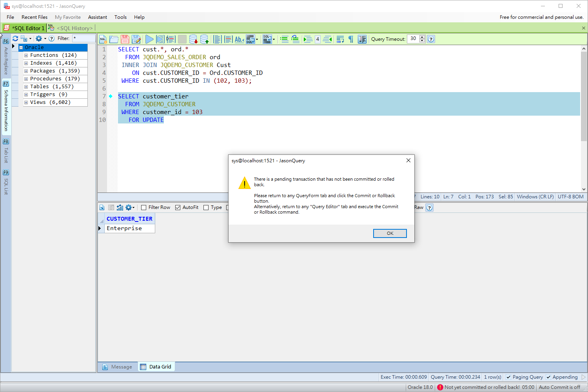Image resolution: width=588 pixels, height=392 pixels.
Task: Click the chart icon in result toolbar
Action: [120, 207]
